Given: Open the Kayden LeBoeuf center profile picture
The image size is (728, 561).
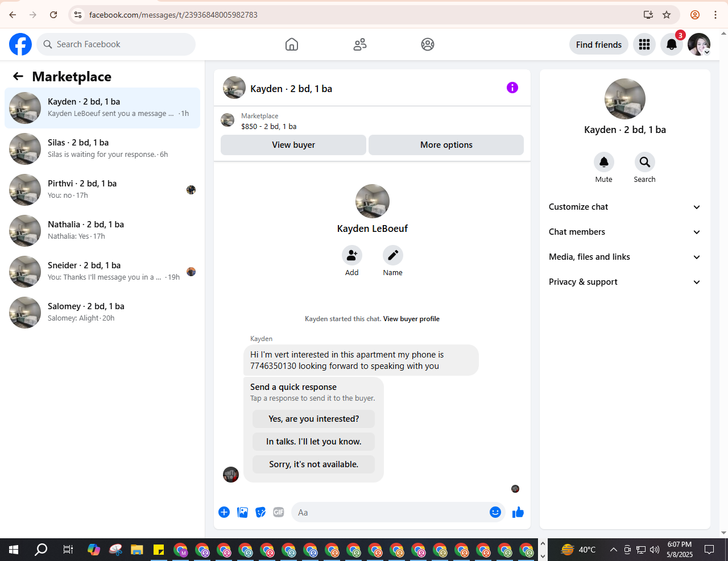Looking at the screenshot, I should (373, 201).
